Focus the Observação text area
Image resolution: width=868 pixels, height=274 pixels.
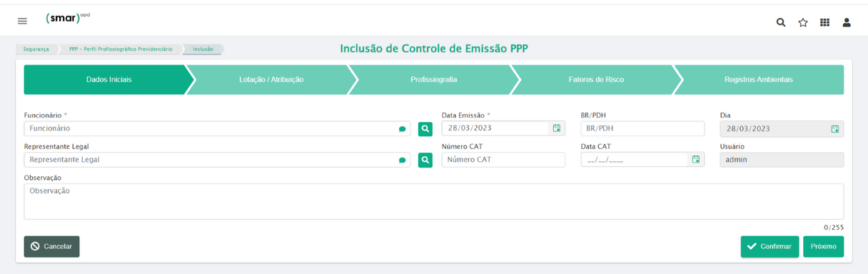pos(434,201)
